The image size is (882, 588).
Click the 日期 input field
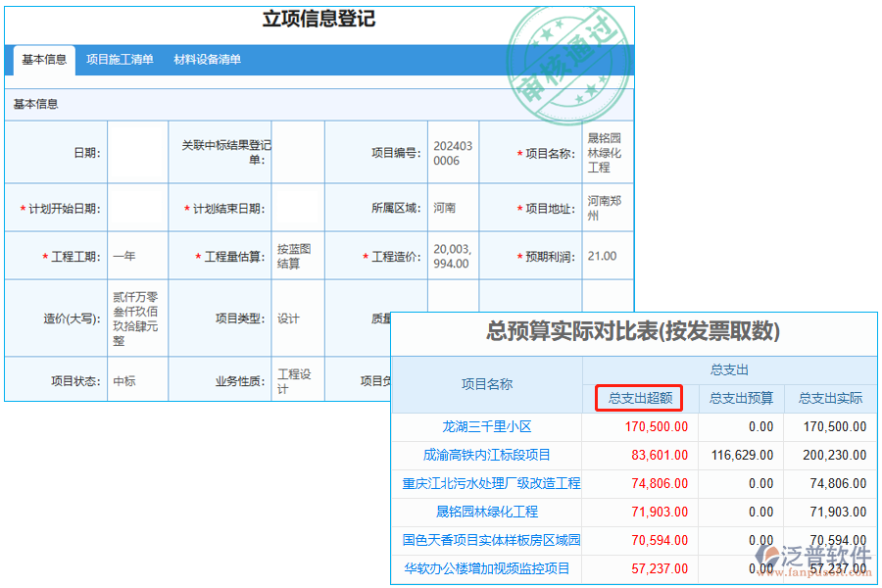(136, 152)
